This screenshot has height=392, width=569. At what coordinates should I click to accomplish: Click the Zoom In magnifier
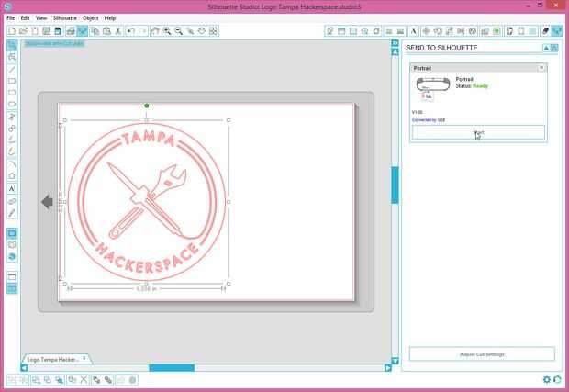pos(167,31)
